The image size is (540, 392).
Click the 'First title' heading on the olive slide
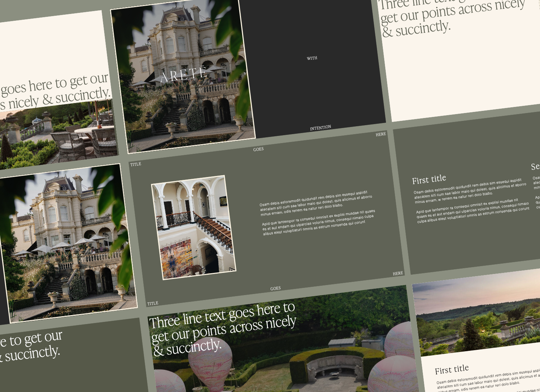click(429, 179)
